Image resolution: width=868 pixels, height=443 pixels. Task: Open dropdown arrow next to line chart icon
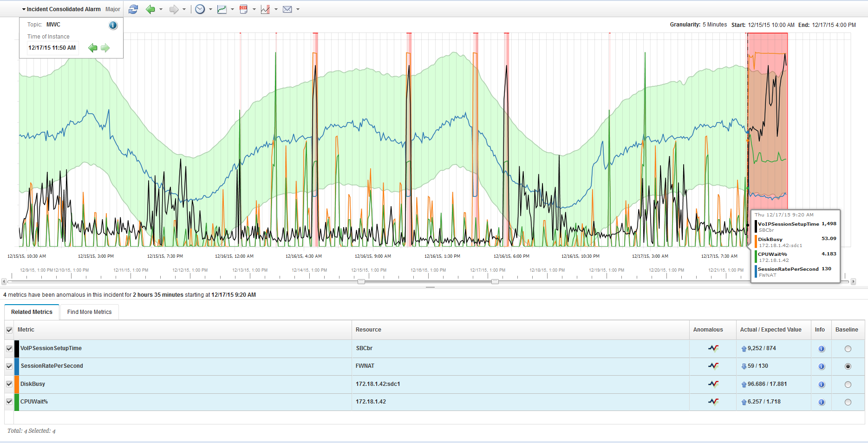[232, 9]
